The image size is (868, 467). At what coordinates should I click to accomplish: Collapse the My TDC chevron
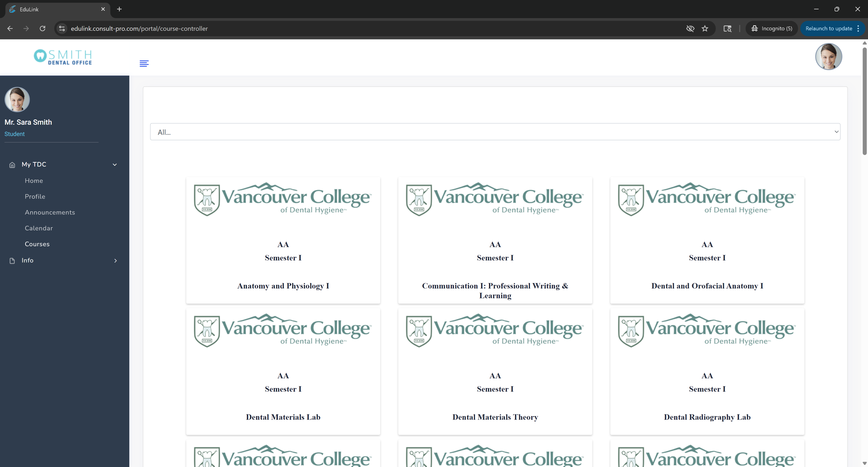[x=115, y=164]
